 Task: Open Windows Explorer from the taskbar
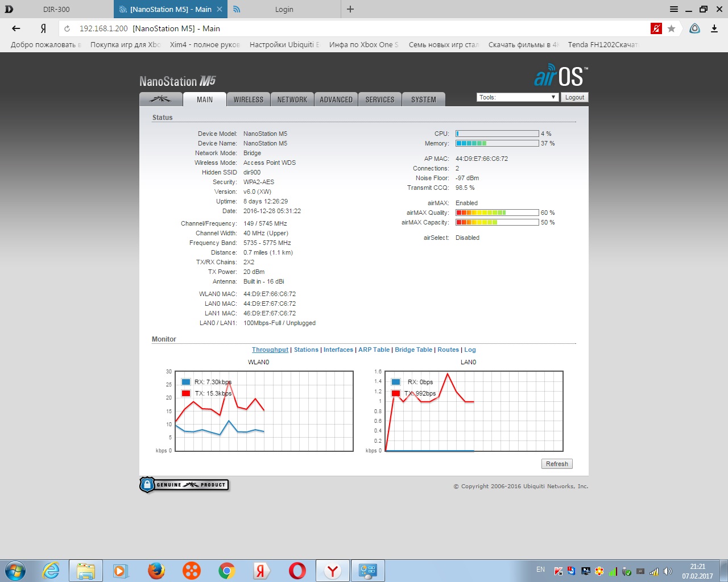(x=86, y=571)
